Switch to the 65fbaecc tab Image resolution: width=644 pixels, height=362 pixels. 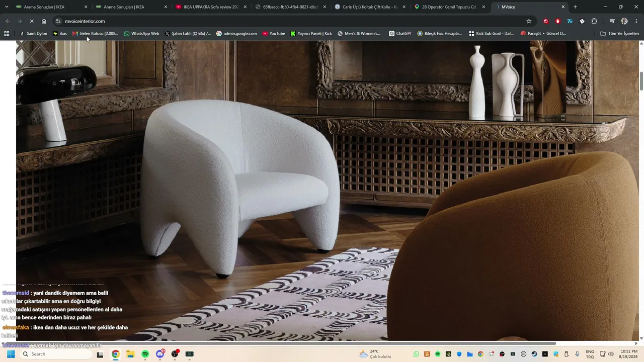point(290,7)
